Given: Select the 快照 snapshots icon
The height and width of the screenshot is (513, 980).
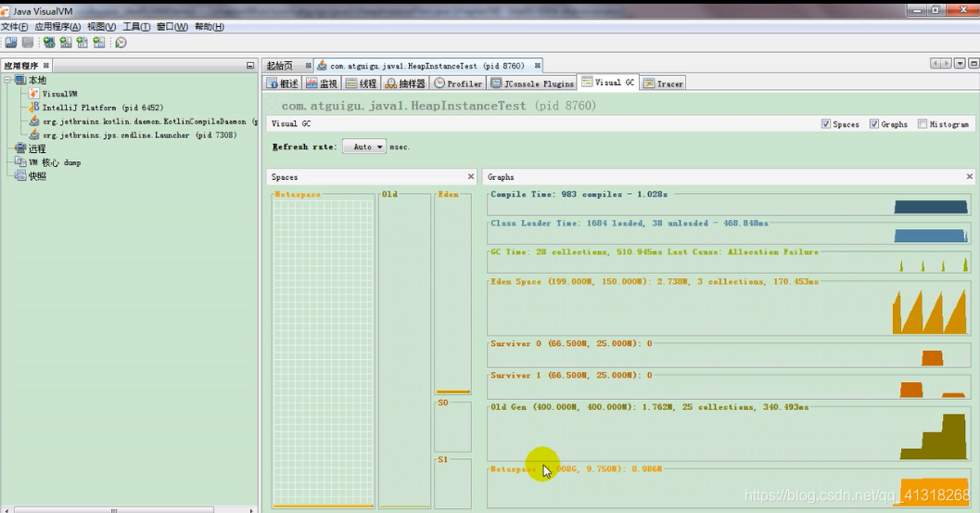Looking at the screenshot, I should (20, 176).
